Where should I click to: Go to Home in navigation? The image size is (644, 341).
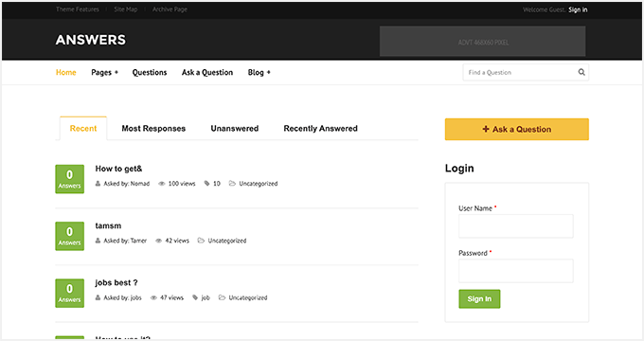point(65,72)
